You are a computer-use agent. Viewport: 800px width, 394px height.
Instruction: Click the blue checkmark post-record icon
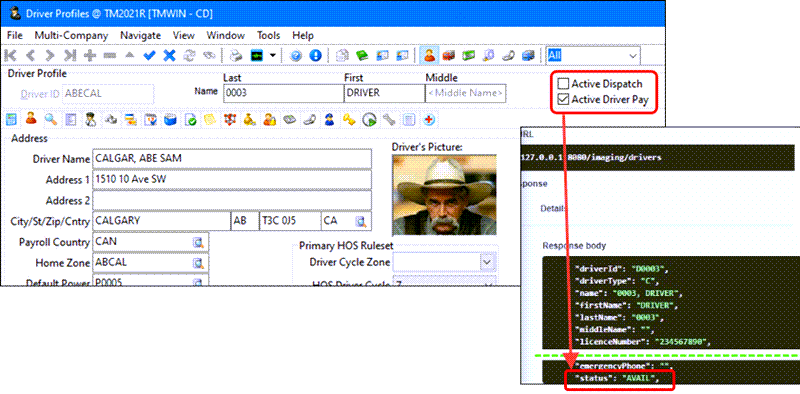(149, 56)
